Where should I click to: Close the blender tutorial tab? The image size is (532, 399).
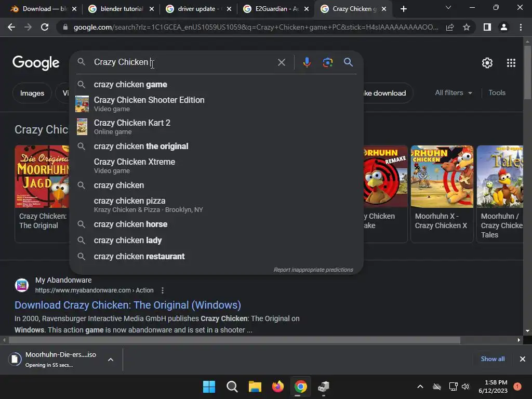(x=152, y=9)
